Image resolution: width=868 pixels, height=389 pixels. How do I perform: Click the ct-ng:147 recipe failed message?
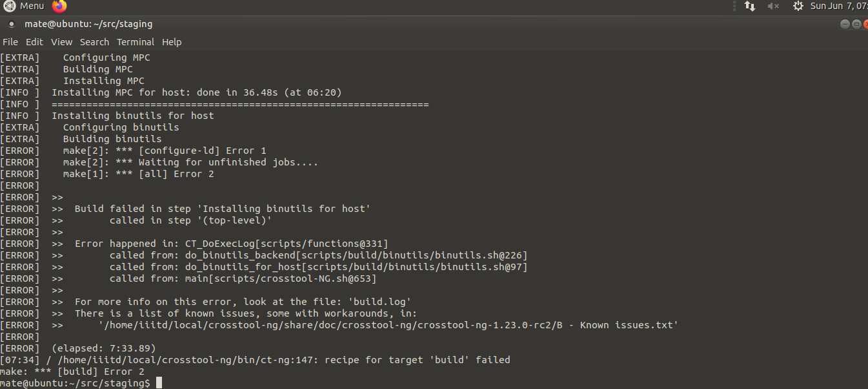tap(258, 359)
